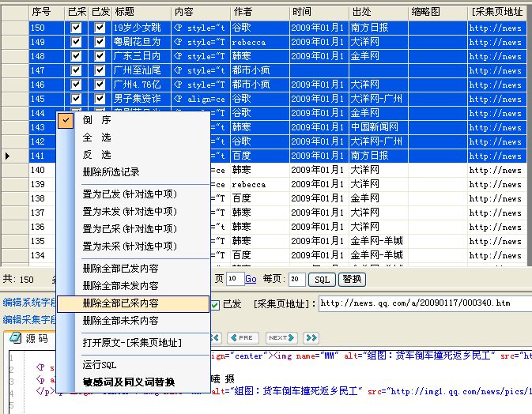Click title cell 粤剧花旦为
Screen dimensions: 532x414
click(x=141, y=42)
